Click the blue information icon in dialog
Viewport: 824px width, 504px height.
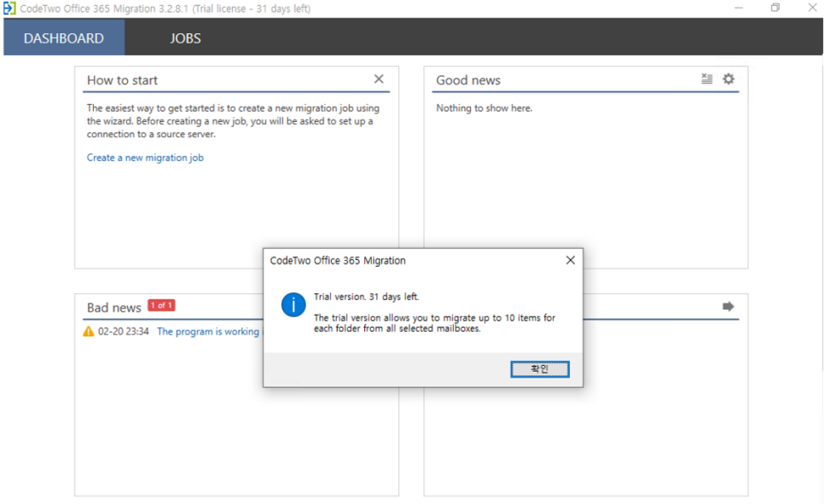point(293,304)
